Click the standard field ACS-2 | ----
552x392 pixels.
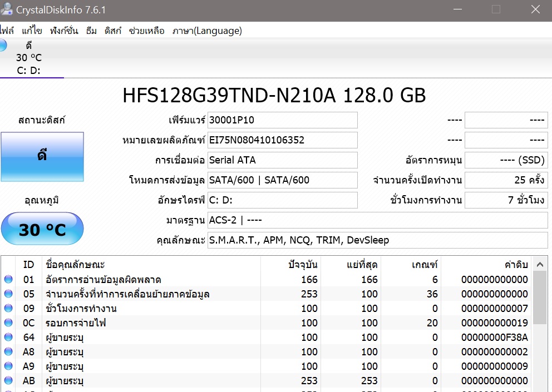(x=378, y=220)
